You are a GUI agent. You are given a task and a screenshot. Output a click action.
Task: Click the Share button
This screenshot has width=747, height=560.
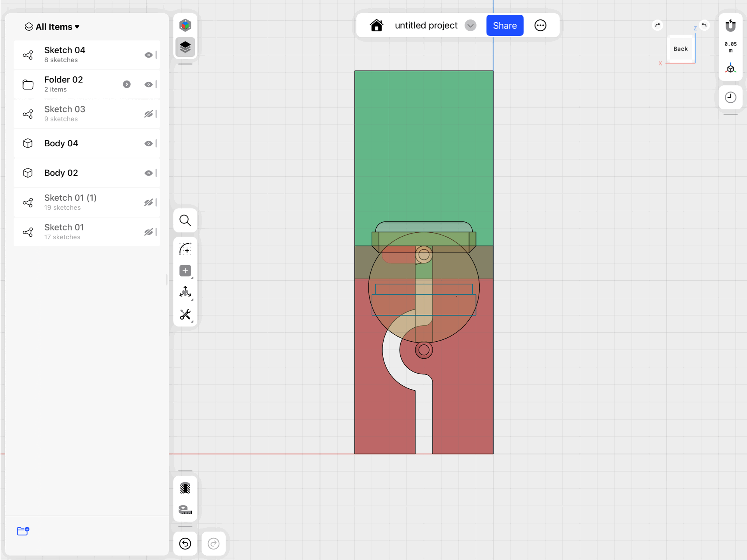pos(504,25)
